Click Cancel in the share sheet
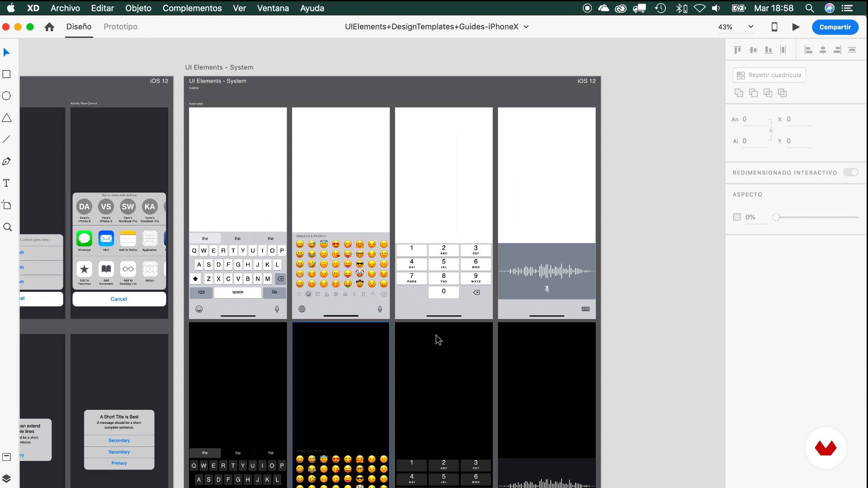868x488 pixels. point(119,299)
